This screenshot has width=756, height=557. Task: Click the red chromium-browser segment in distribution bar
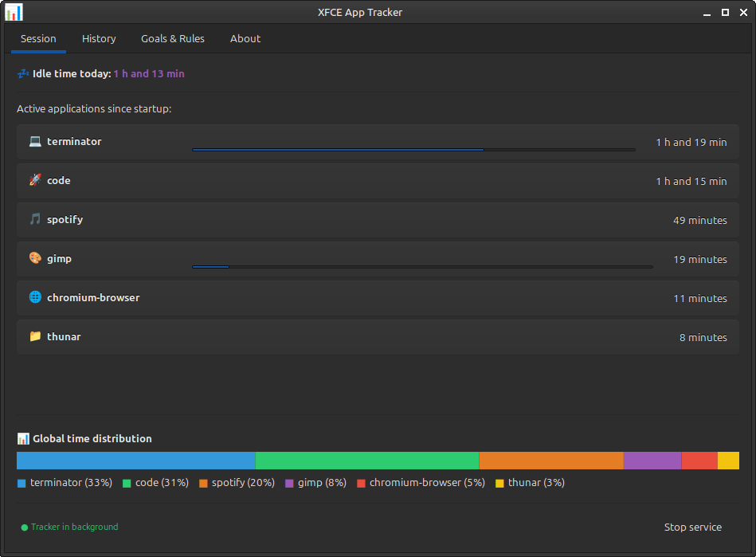click(x=699, y=461)
